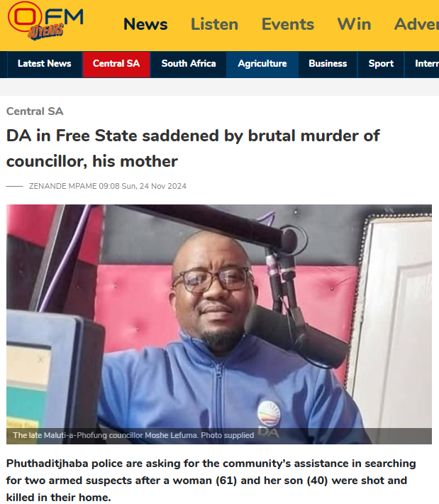Open the Listen menu
Image resolution: width=439 pixels, height=504 pixels.
[x=214, y=24]
